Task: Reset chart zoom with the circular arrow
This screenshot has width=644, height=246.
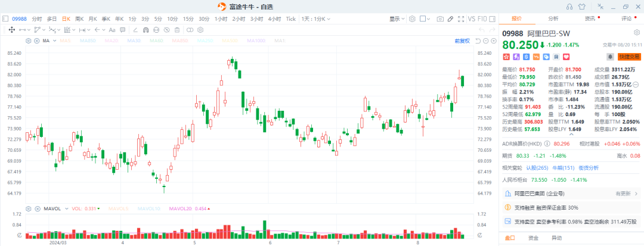Action: point(478,41)
